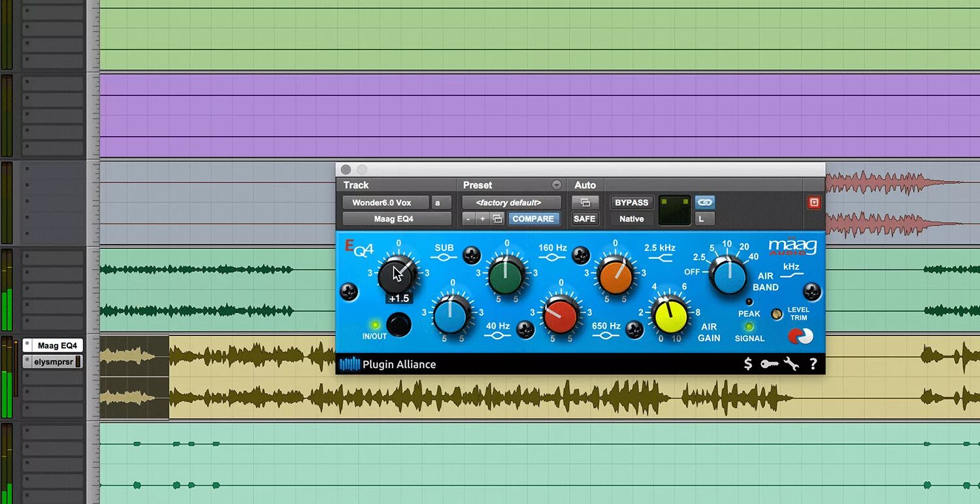Viewport: 980px width, 504px height.
Task: Click the black SUB gain knob
Action: [x=397, y=275]
